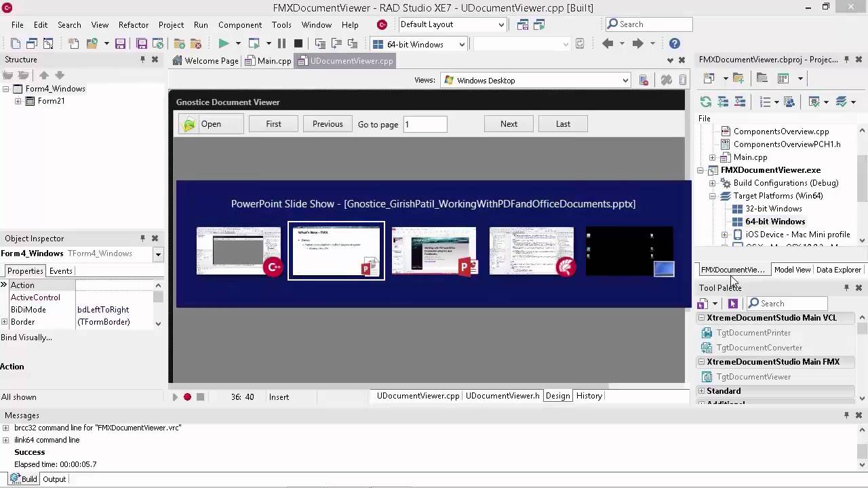Click the Set Debug Desktop icon
Image resolution: width=868 pixels, height=488 pixels.
tap(539, 24)
